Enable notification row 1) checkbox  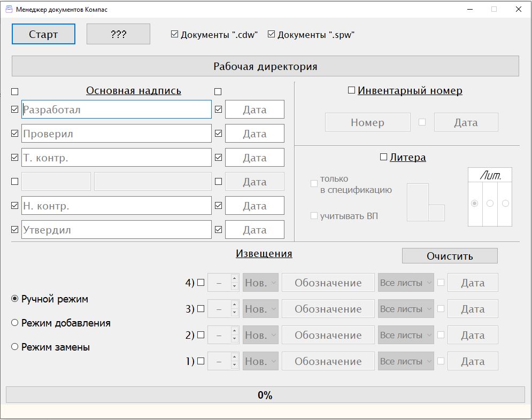[x=201, y=361]
